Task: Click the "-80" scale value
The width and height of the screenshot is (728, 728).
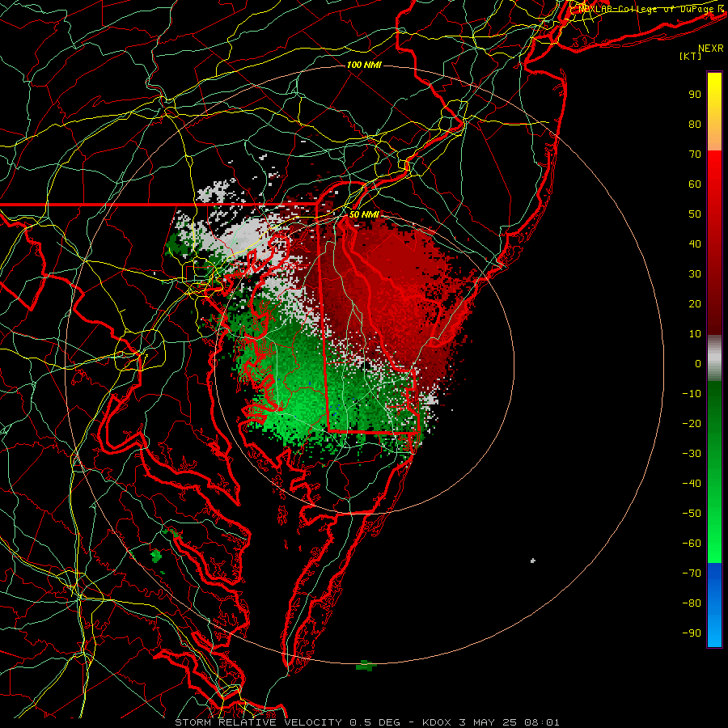Action: [692, 603]
